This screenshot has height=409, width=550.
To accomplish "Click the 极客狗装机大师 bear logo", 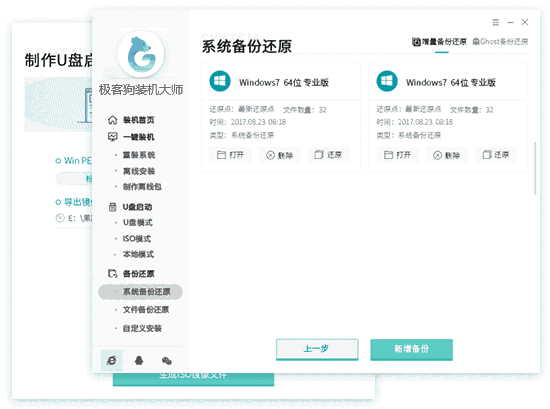I will tap(141, 54).
